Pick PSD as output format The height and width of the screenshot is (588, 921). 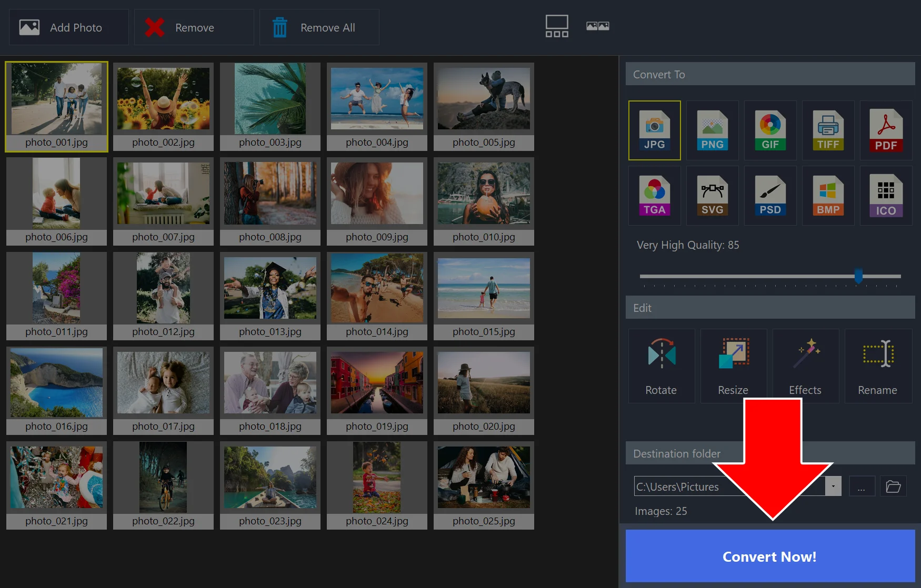tap(770, 196)
